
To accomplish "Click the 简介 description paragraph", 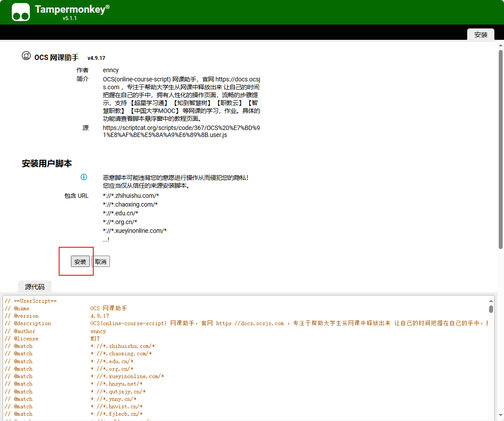I will (x=181, y=99).
